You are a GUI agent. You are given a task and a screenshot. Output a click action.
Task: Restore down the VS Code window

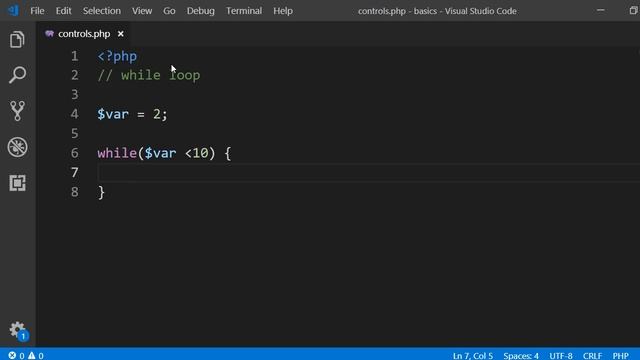(633, 11)
